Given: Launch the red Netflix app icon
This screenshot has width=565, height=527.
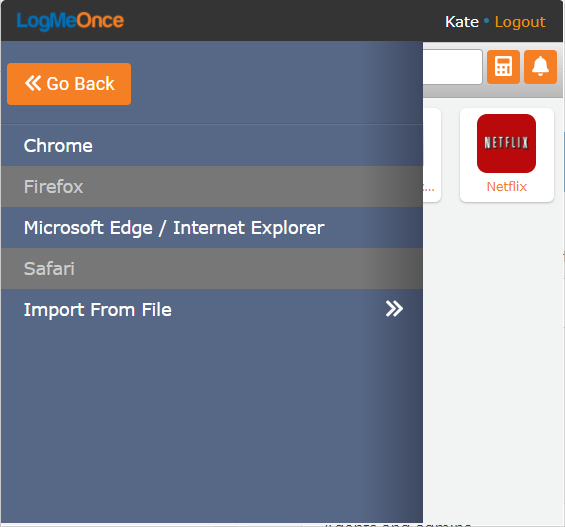Looking at the screenshot, I should click(506, 143).
